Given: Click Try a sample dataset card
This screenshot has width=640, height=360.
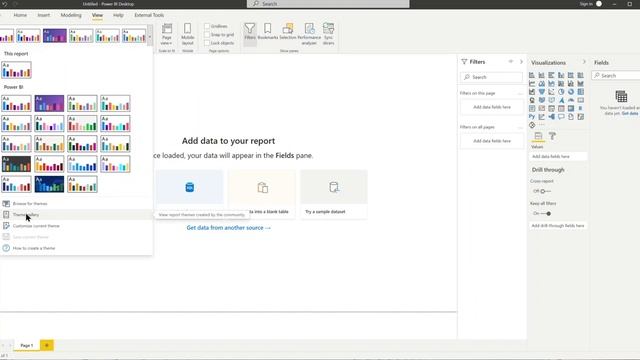Looking at the screenshot, I should point(334,194).
